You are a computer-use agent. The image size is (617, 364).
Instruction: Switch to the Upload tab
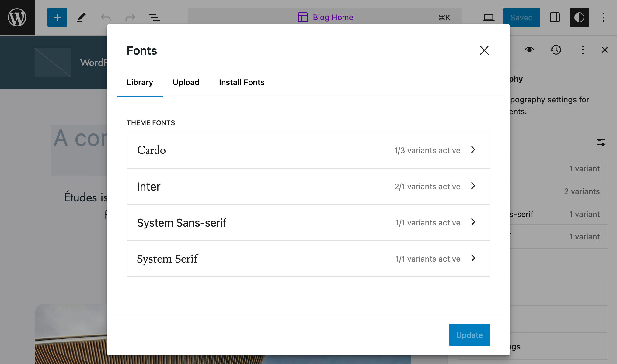point(186,82)
